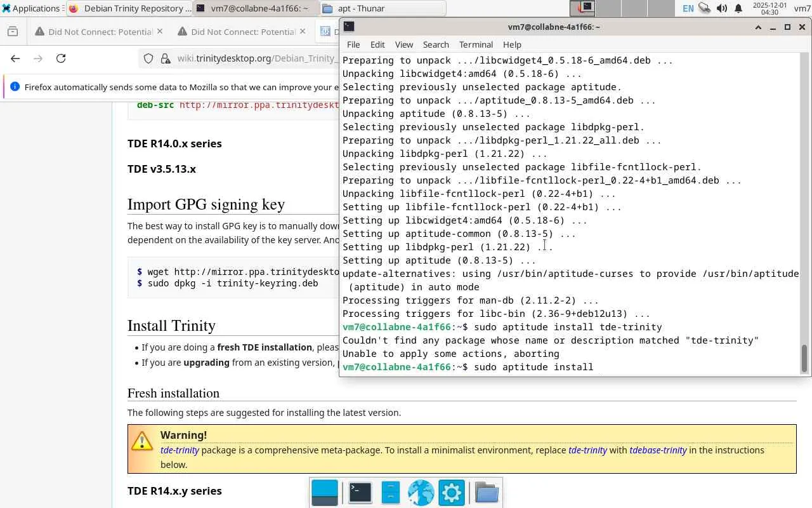The height and width of the screenshot is (508, 812).
Task: Open the folder icon in the dock
Action: 487,493
